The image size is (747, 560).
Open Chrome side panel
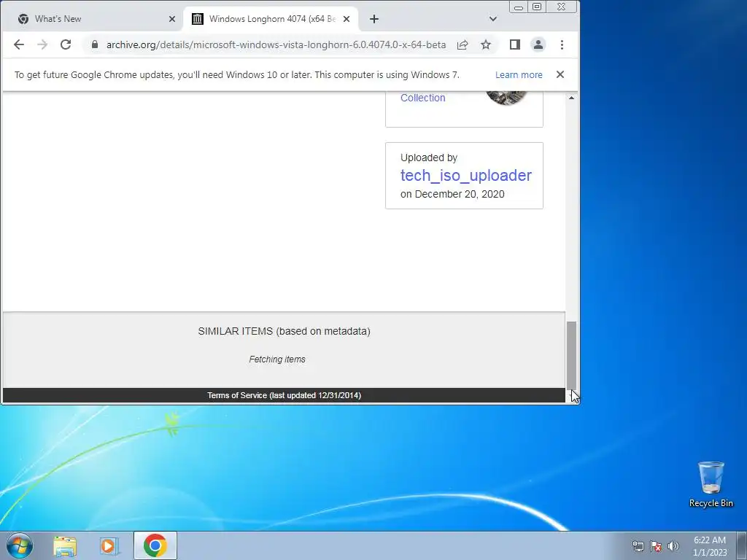click(514, 44)
